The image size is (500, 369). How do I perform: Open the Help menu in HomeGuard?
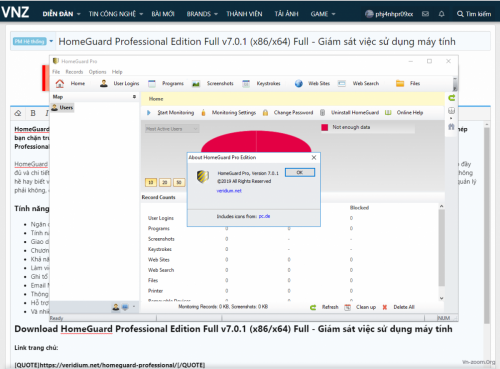tap(117, 72)
